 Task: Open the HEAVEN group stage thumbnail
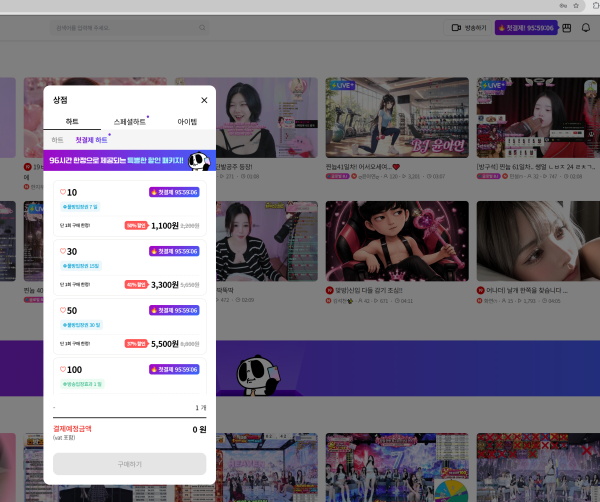pos(267,467)
